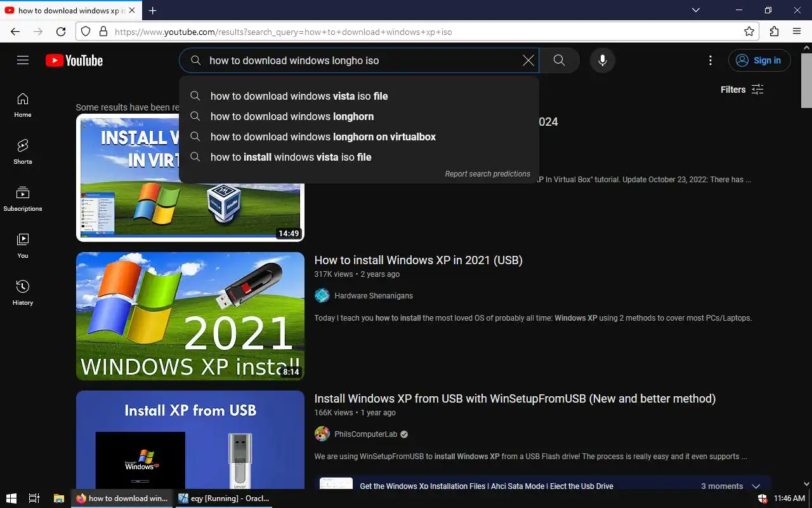Clear the search box with X icon
This screenshot has width=812, height=508.
pos(528,60)
